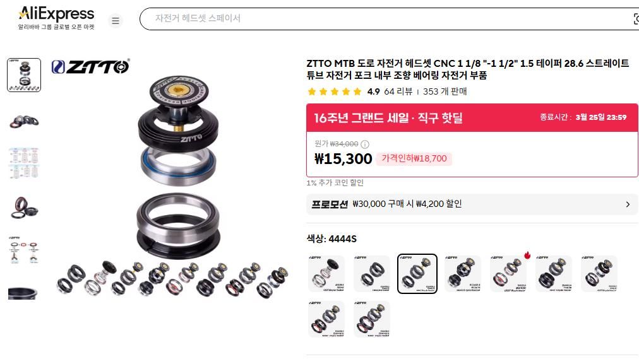
Task: Show the third thumbnail with spec charts
Action: click(24, 163)
